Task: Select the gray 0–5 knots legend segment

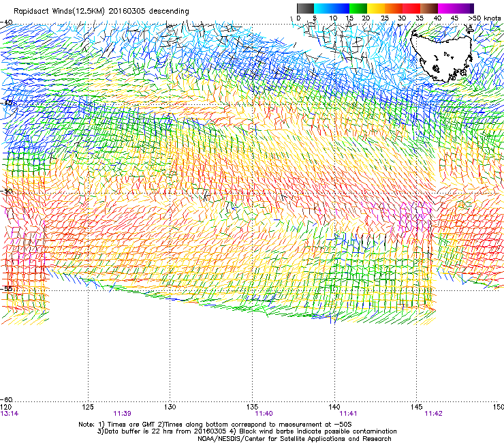Action: click(x=305, y=8)
